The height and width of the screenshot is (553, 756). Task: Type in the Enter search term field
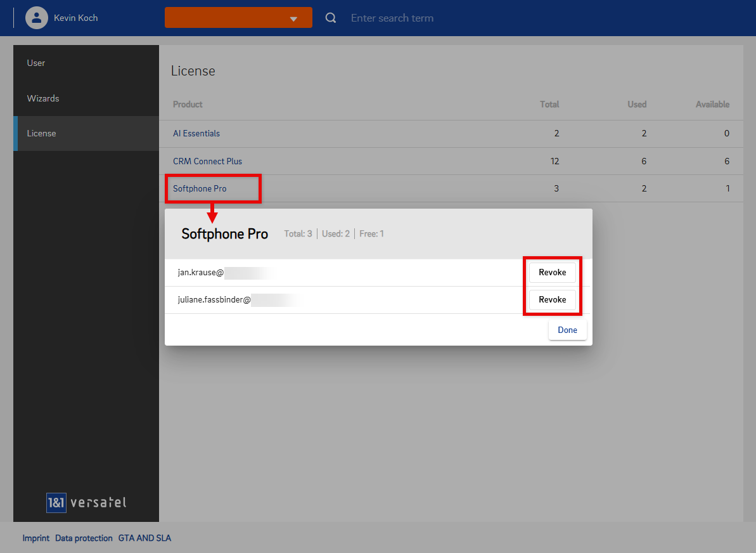444,18
